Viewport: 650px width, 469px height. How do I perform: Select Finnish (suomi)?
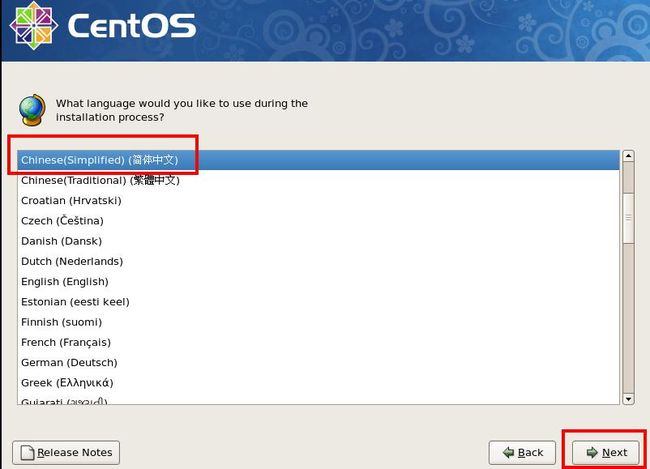318,322
